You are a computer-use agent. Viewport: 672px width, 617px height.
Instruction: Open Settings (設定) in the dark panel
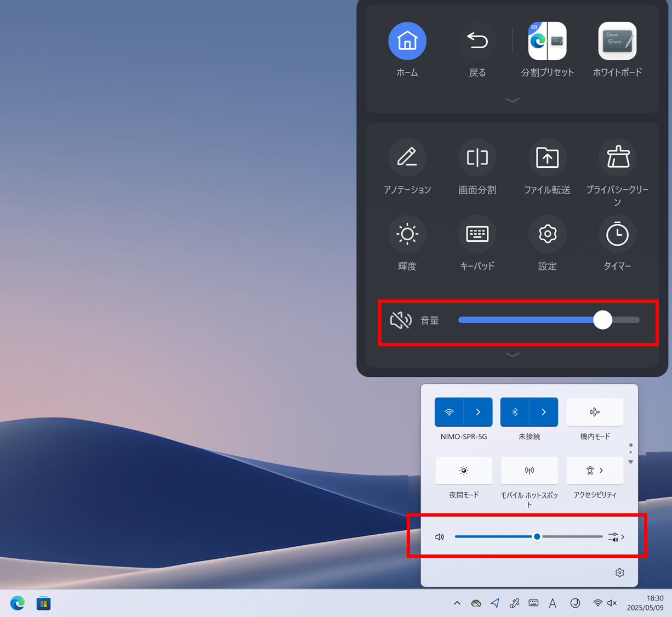click(547, 235)
